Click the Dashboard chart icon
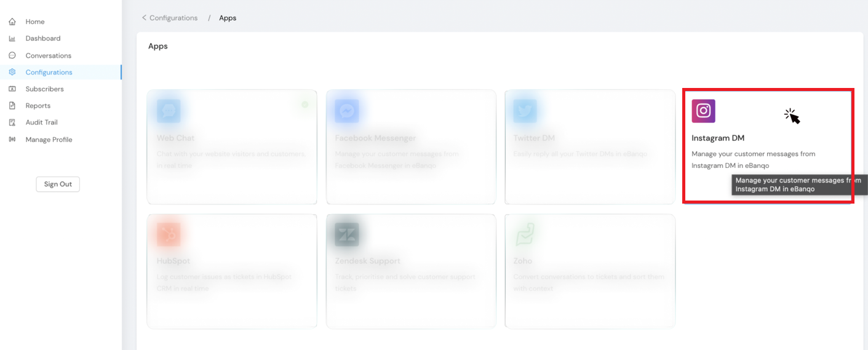 pyautogui.click(x=12, y=38)
